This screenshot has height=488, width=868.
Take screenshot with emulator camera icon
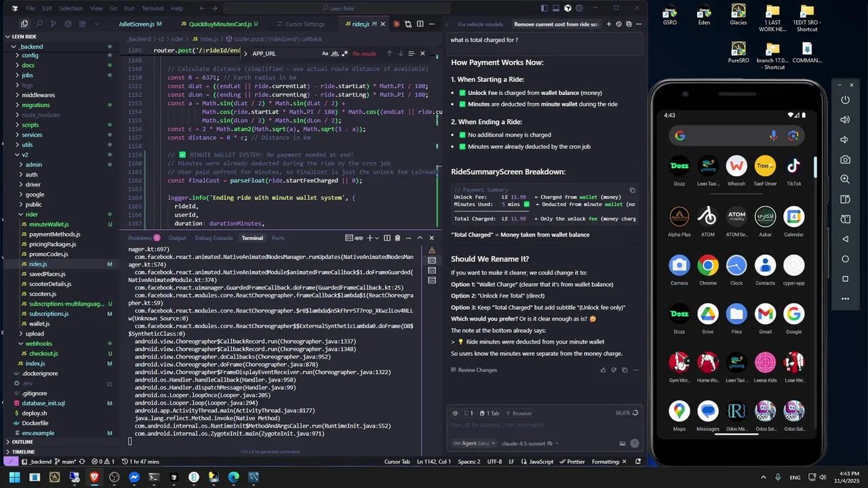click(x=845, y=160)
